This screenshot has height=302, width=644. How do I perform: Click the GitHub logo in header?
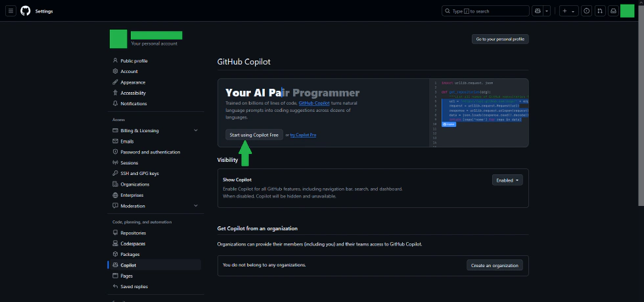click(26, 11)
